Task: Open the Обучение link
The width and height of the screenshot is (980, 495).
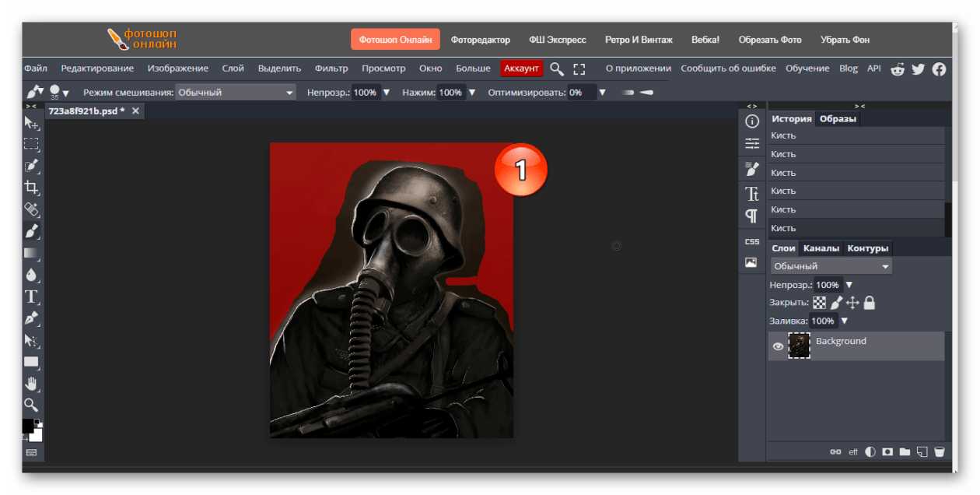Action: point(807,68)
